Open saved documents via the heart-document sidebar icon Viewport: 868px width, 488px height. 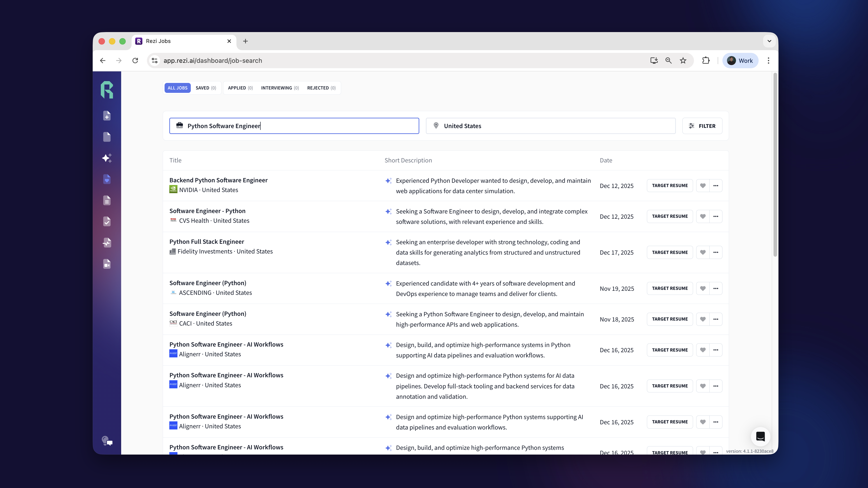pyautogui.click(x=107, y=179)
